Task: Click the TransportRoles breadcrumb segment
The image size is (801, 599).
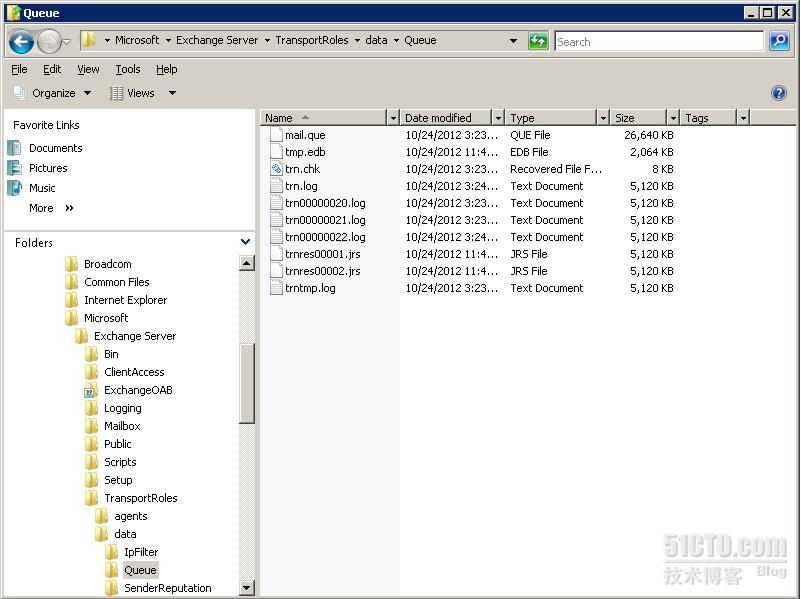Action: point(312,40)
